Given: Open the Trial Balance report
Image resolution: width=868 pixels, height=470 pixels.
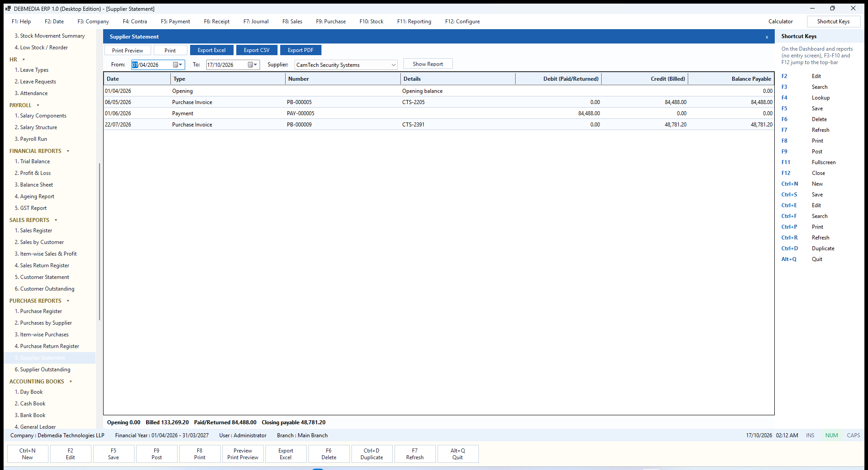Looking at the screenshot, I should (x=35, y=161).
